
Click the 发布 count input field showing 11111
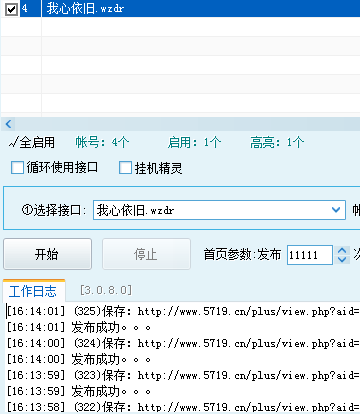pyautogui.click(x=310, y=255)
